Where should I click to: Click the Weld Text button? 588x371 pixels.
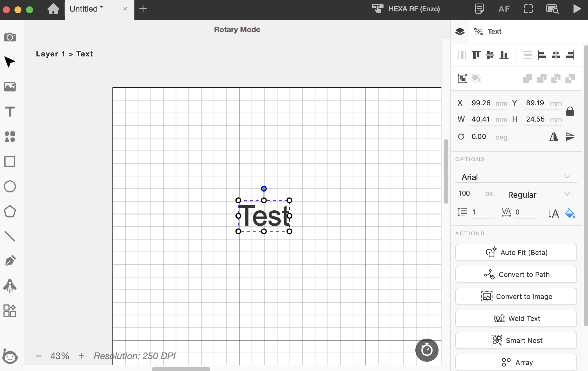point(516,318)
